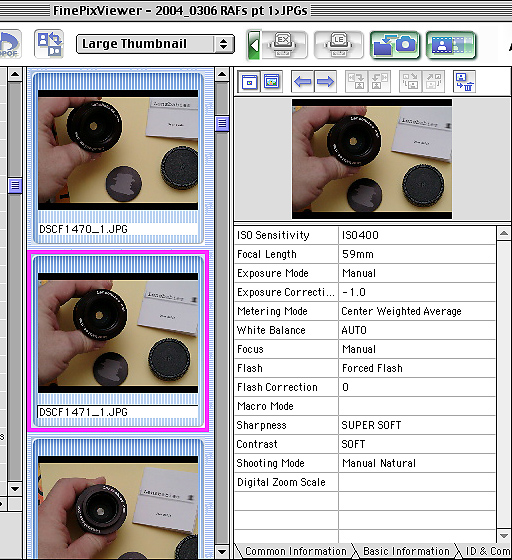This screenshot has width=512, height=560.
Task: Open the Common Information tab
Action: (x=296, y=551)
